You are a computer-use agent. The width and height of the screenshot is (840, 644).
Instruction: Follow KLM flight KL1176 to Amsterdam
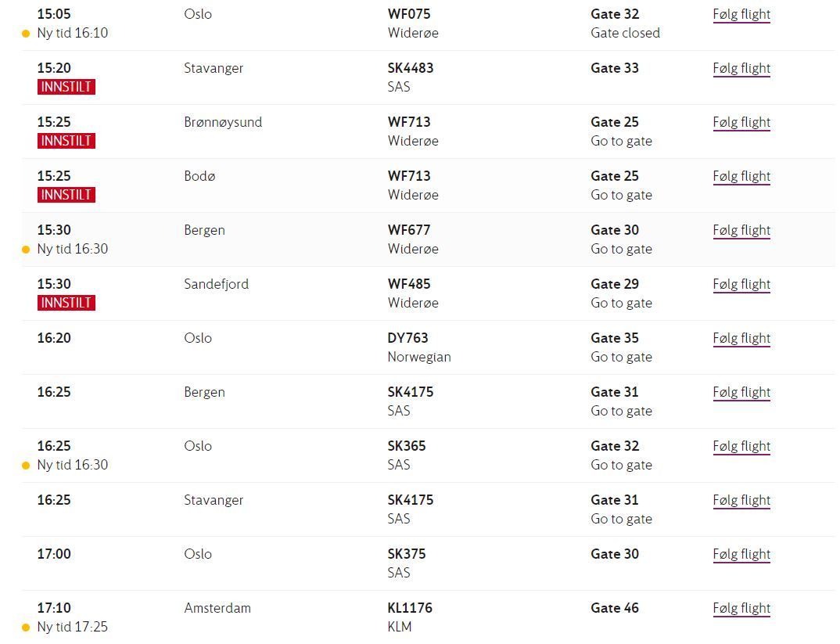click(741, 609)
